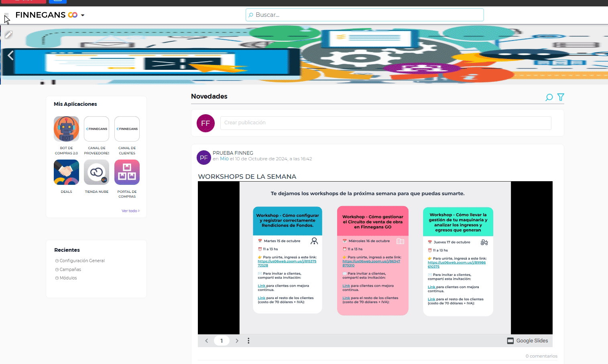
Task: Open the Bot de Compras 2.0 app
Action: click(x=66, y=129)
